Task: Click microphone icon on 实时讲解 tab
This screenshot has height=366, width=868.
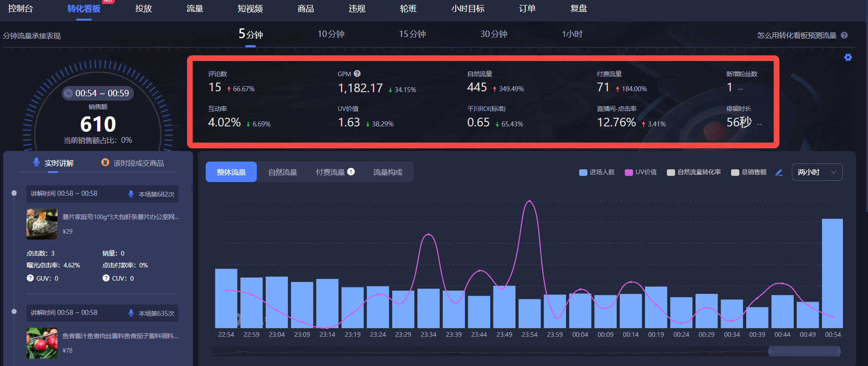Action: point(36,162)
